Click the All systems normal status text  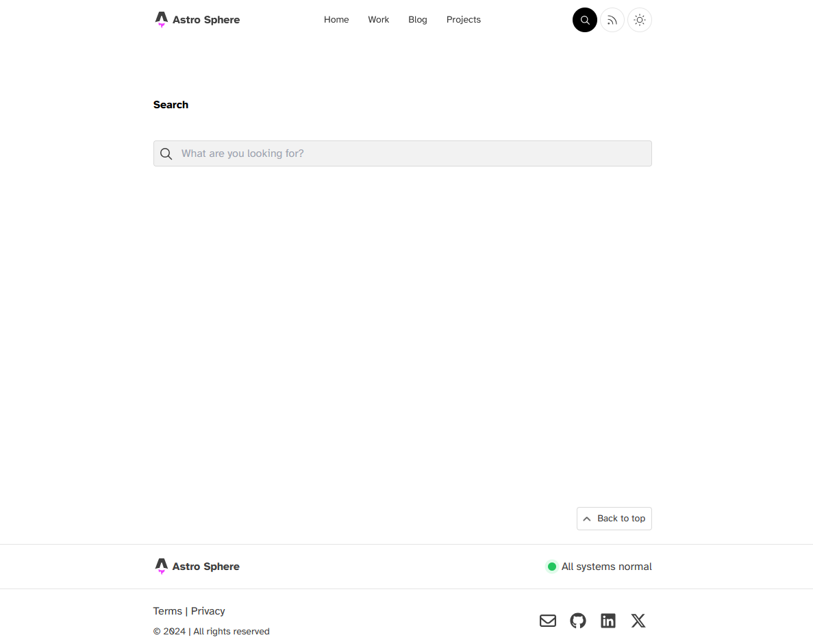pos(607,567)
